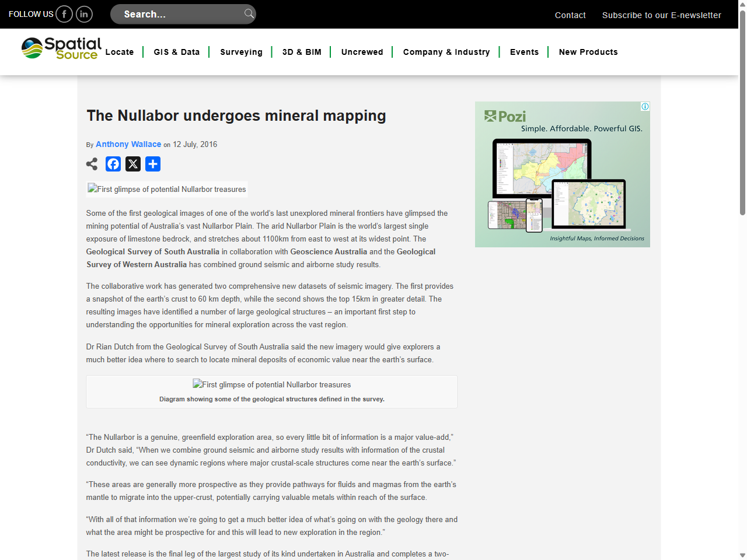Open the 3D & BIM menu
This screenshot has height=560, width=747.
302,52
